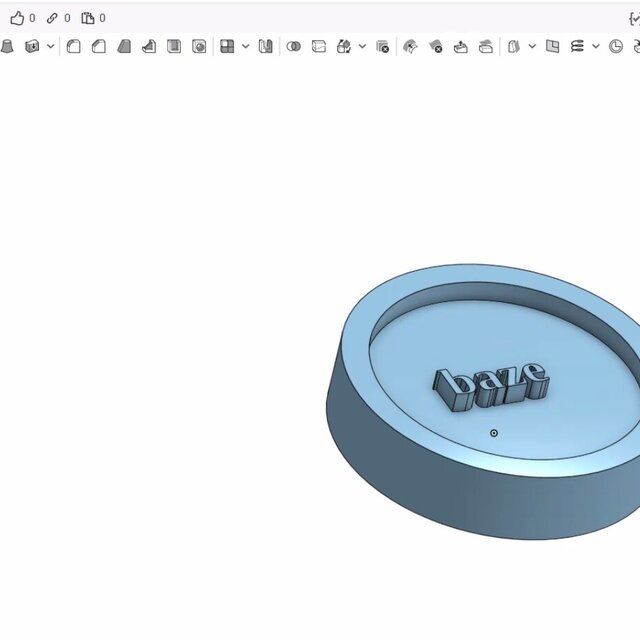Expand the Linear pattern dropdown arrow

point(245,46)
